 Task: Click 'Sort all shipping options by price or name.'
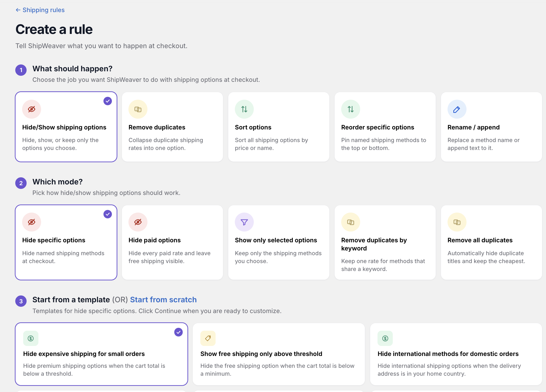tap(271, 144)
